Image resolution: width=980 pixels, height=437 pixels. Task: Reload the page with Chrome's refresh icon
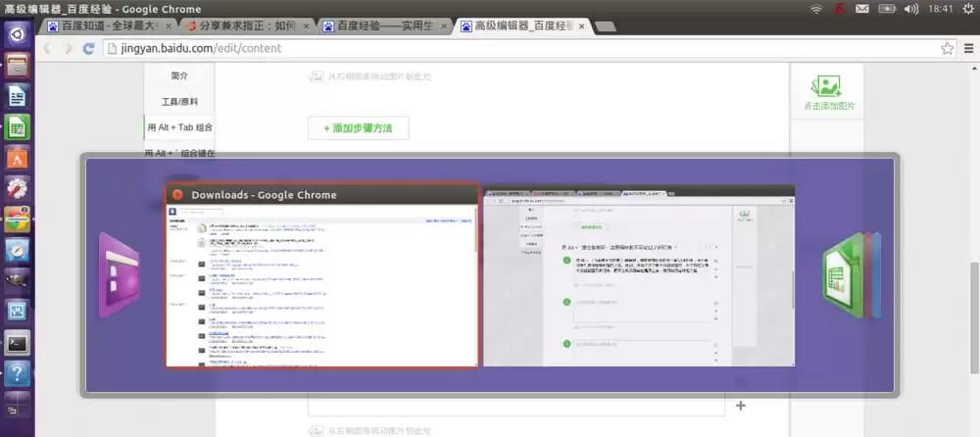(89, 48)
